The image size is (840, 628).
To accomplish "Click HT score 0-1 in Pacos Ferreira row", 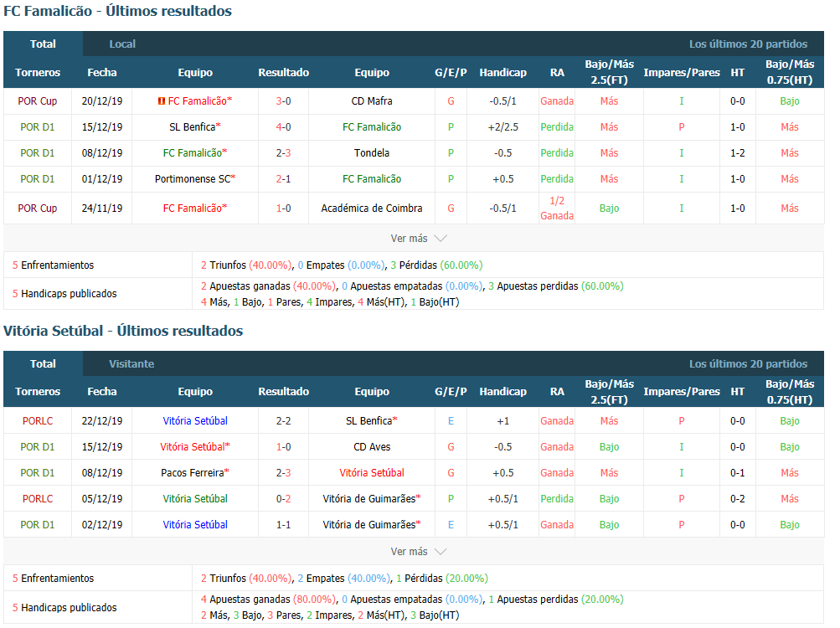I will 737,473.
